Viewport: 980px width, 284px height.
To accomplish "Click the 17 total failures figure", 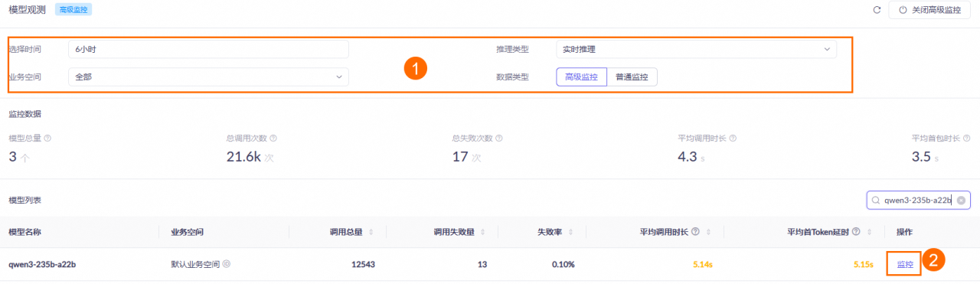I will click(x=459, y=157).
